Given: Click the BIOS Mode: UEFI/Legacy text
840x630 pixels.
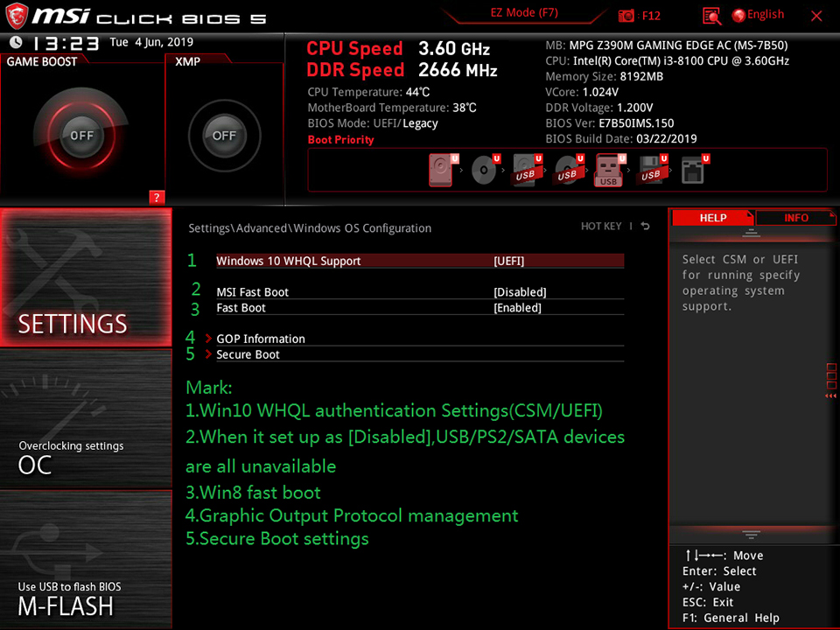Looking at the screenshot, I should coord(373,123).
